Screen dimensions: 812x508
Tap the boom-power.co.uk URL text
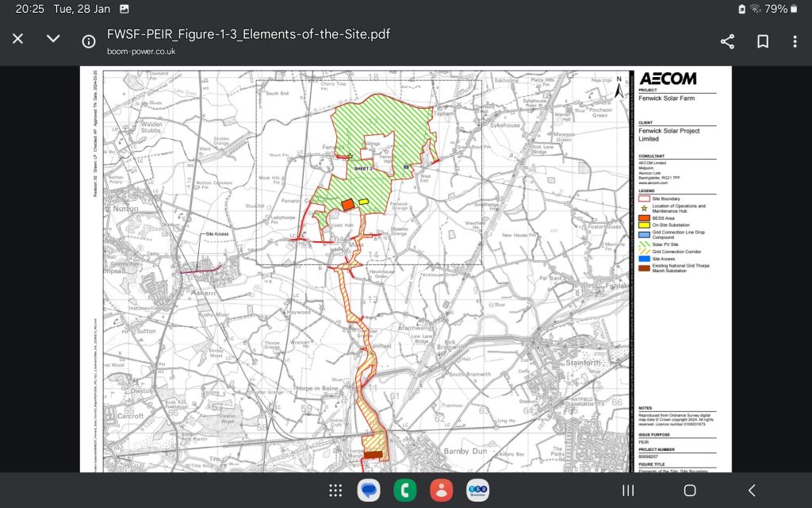click(x=141, y=52)
